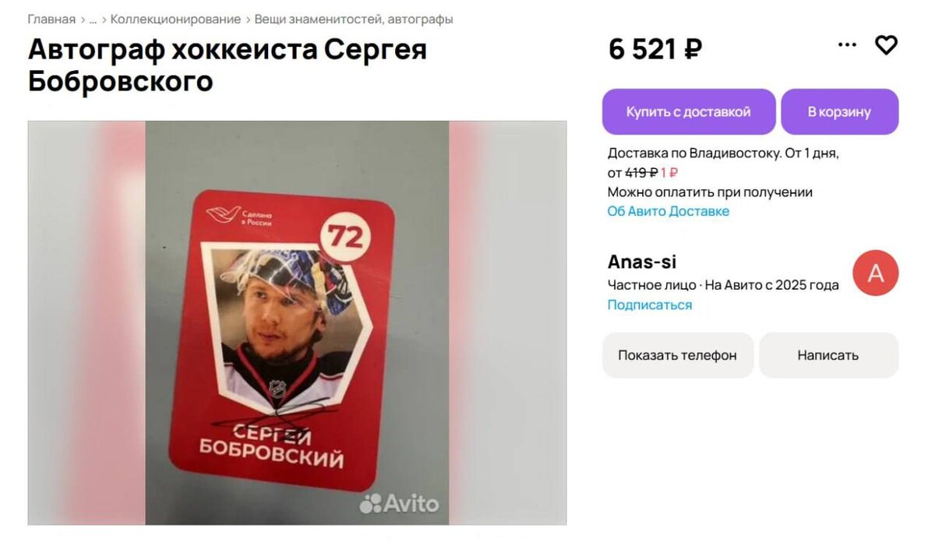Expand the collapsed breadcrumb ellipsis

point(93,19)
